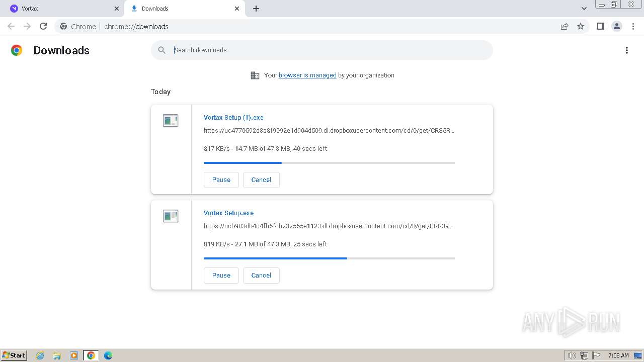The width and height of the screenshot is (644, 362).
Task: Open the Downloads three-dot more actions menu
Action: coord(627,50)
